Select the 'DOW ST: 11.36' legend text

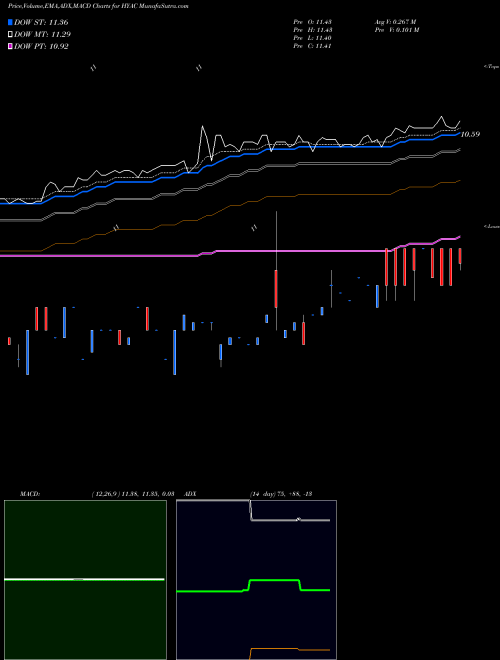(41, 22)
